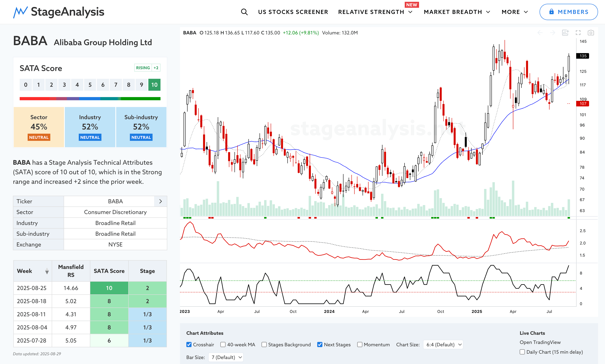
Task: Open BABA ticker row chevron
Action: point(161,201)
